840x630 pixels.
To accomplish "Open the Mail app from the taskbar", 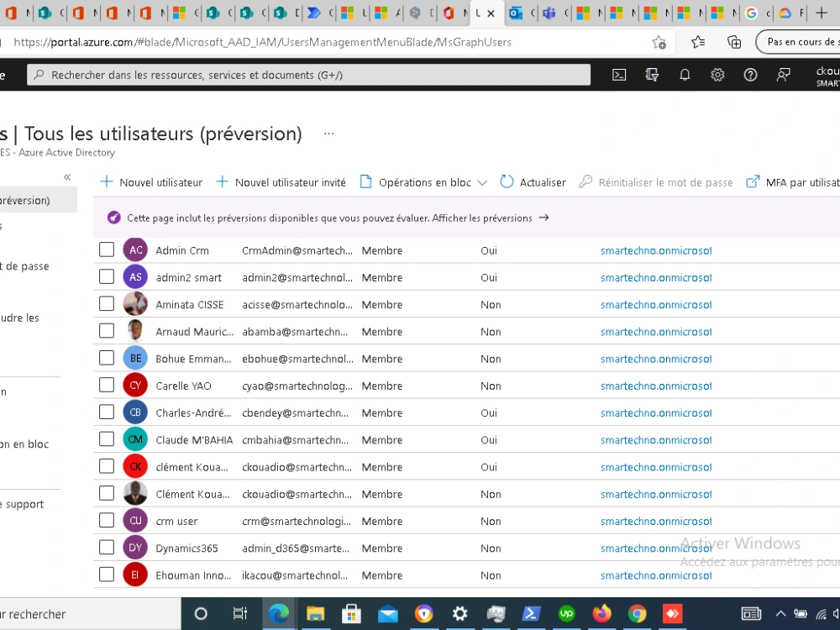I will (x=387, y=613).
